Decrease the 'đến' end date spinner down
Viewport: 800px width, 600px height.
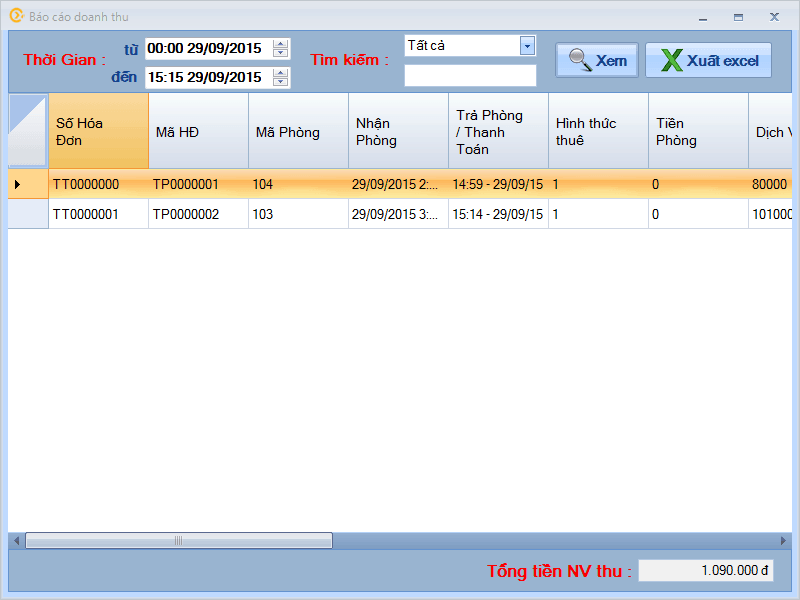click(281, 81)
